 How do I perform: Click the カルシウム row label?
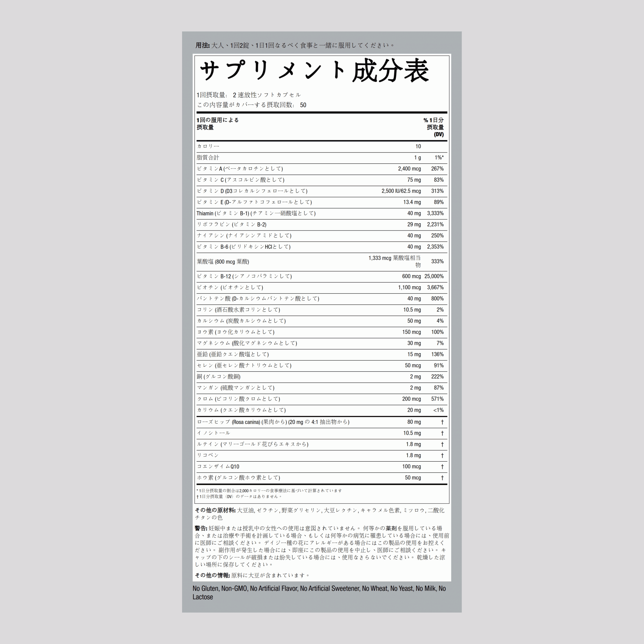point(241,321)
